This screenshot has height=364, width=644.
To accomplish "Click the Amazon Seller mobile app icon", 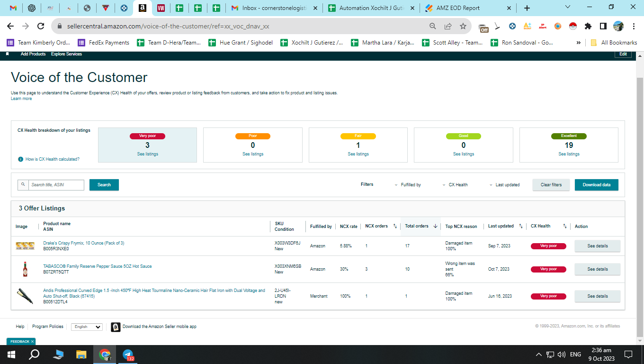I will [x=116, y=327].
